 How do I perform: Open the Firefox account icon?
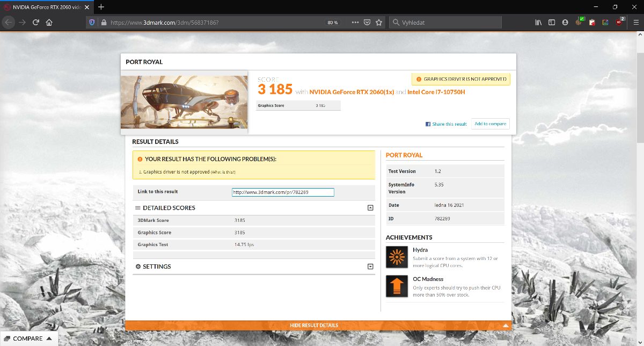[565, 23]
